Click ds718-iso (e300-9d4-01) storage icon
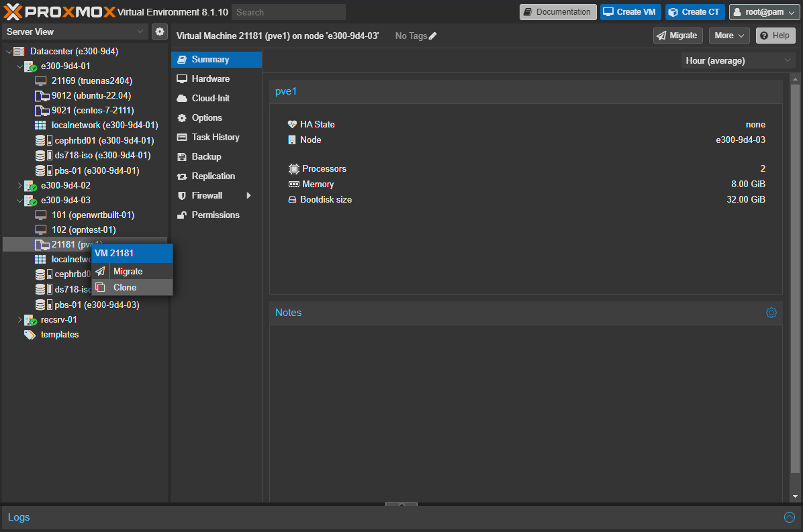Viewport: 803px width, 532px height. point(44,156)
